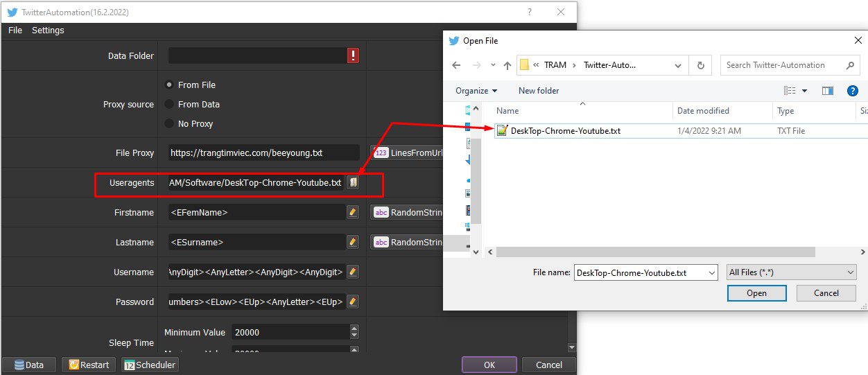Click the blue Help icon in Open File
The image size is (868, 375).
[x=853, y=91]
